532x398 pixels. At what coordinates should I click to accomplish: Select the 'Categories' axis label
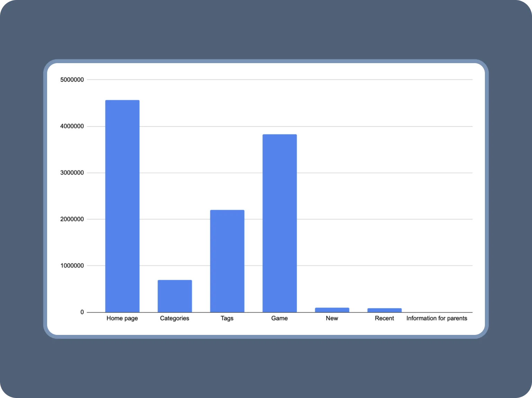click(175, 318)
